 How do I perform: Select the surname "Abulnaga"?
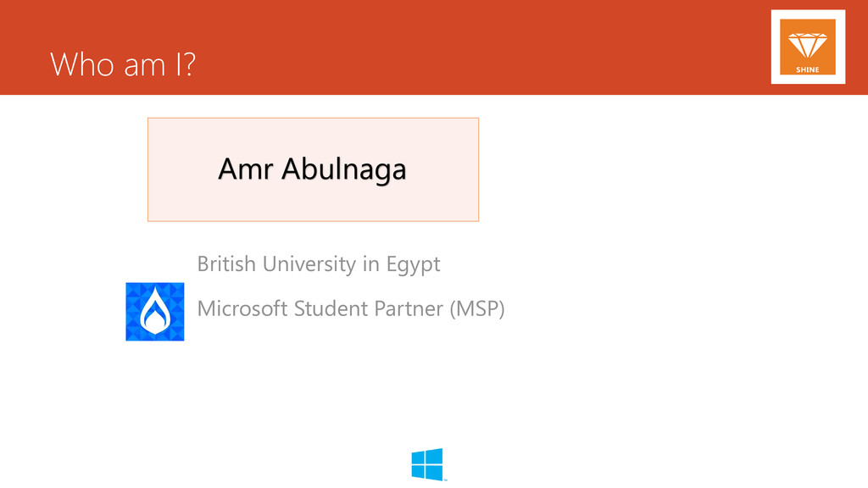pos(344,169)
